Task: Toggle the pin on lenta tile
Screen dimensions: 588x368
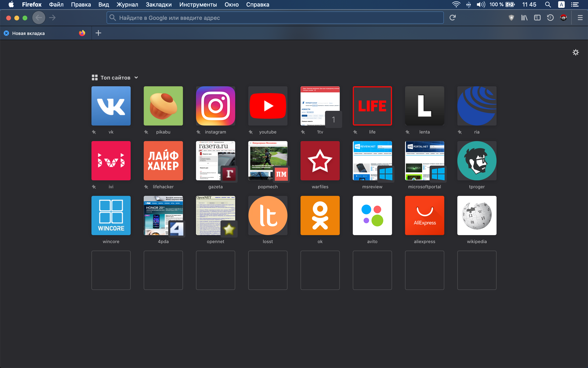Action: pos(407,132)
